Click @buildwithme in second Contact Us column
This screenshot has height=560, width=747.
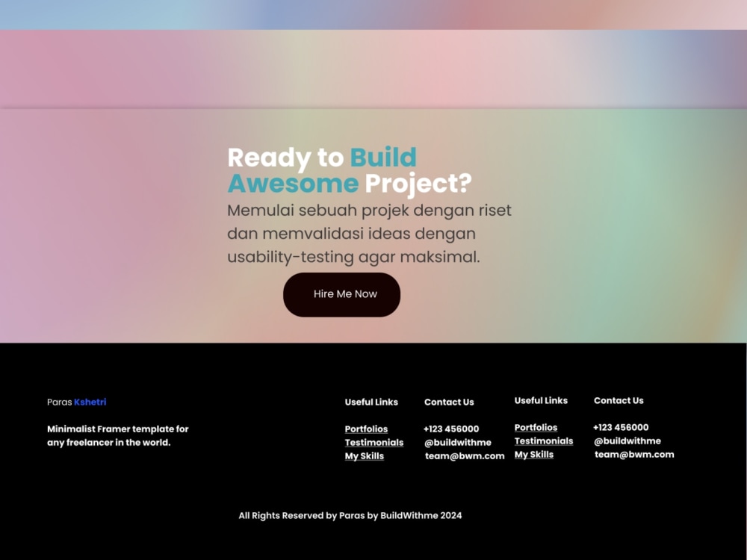(x=627, y=441)
